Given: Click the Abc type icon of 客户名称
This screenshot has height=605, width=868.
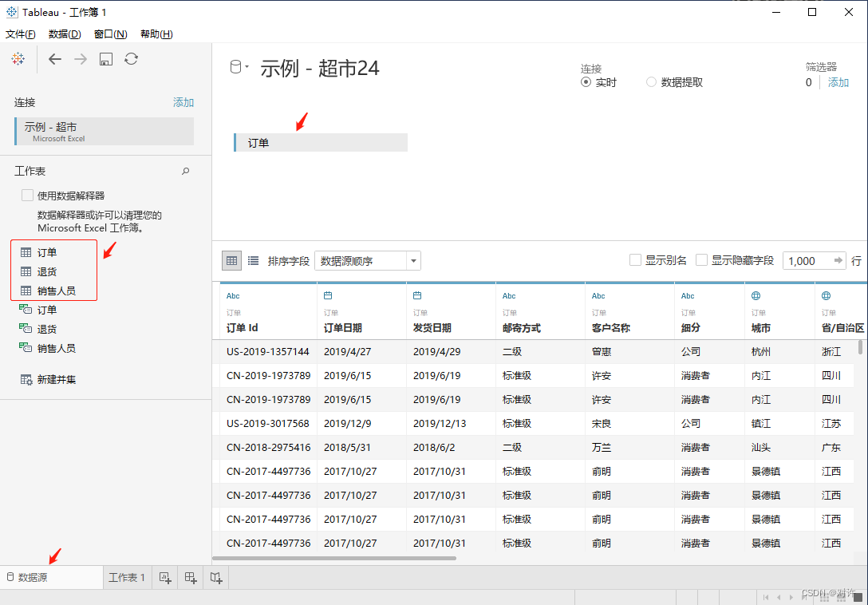Looking at the screenshot, I should tap(598, 296).
